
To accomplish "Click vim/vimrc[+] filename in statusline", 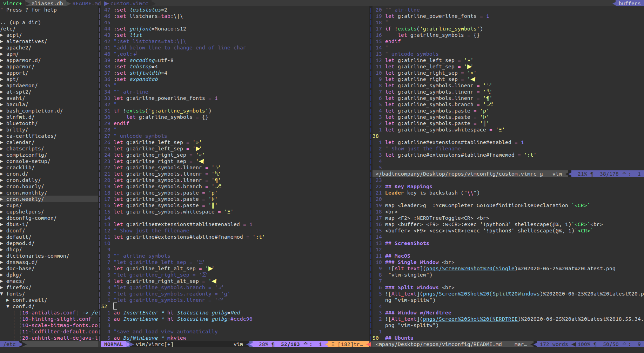I will (154, 344).
